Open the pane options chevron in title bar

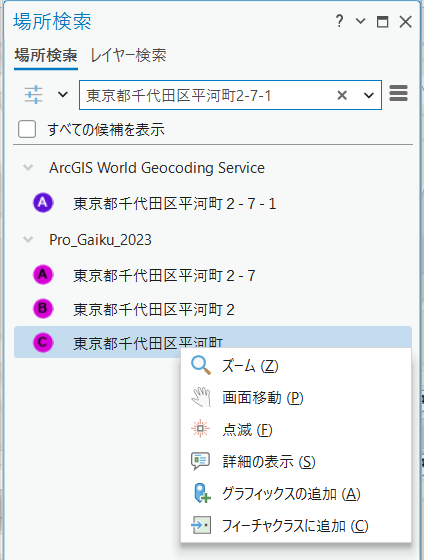tap(361, 21)
